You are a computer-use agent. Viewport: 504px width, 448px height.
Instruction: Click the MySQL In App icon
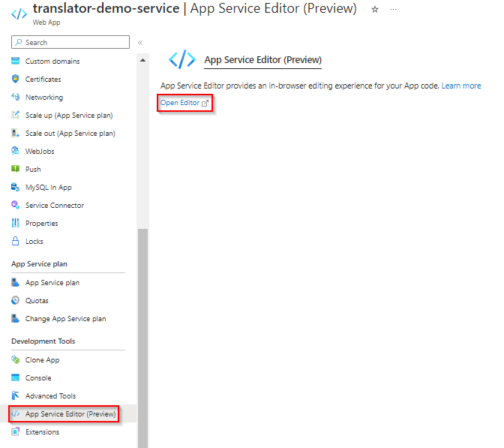(x=16, y=187)
